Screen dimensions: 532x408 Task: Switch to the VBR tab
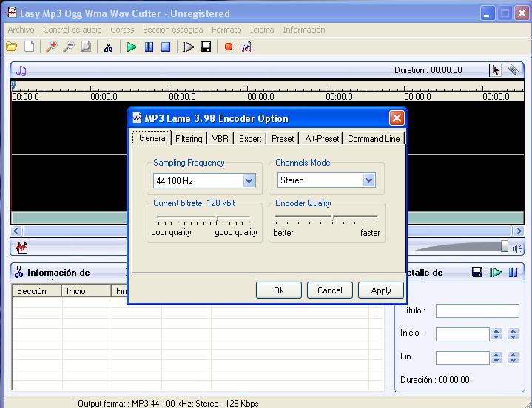[220, 139]
